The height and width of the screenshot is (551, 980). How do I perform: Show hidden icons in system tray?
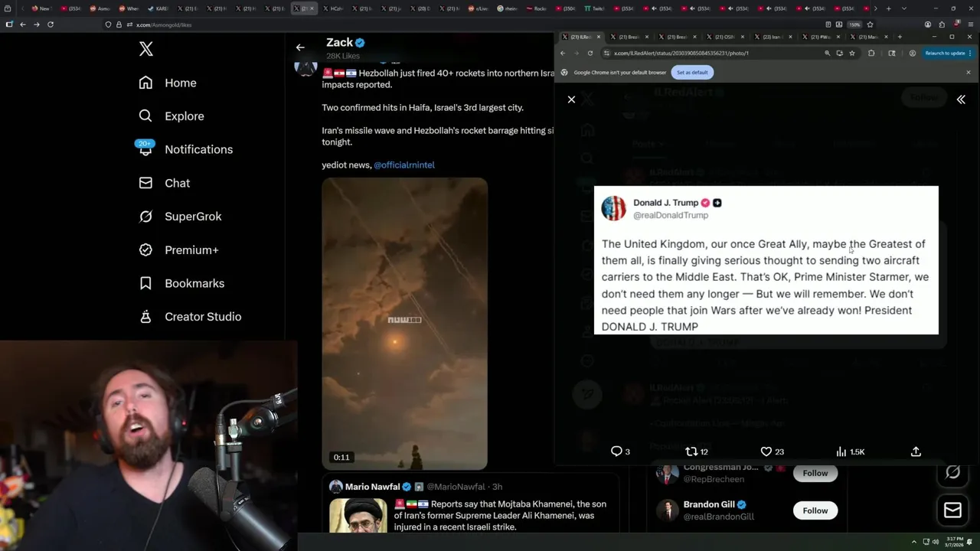pos(914,542)
